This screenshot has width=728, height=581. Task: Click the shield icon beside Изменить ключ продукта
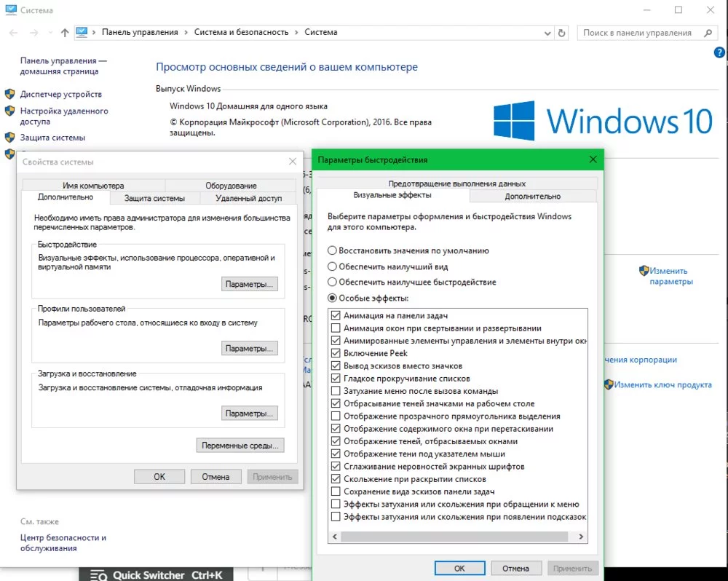click(609, 384)
